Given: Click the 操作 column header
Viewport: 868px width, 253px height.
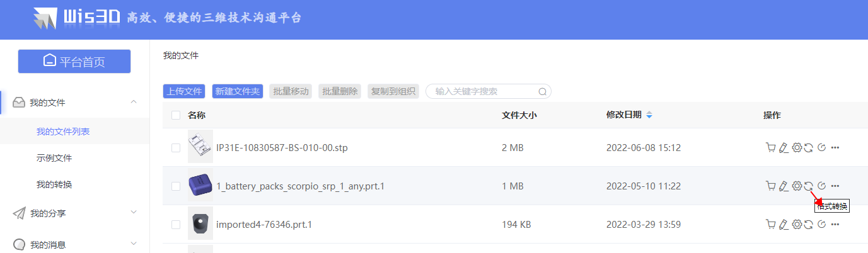Looking at the screenshot, I should click(x=772, y=115).
